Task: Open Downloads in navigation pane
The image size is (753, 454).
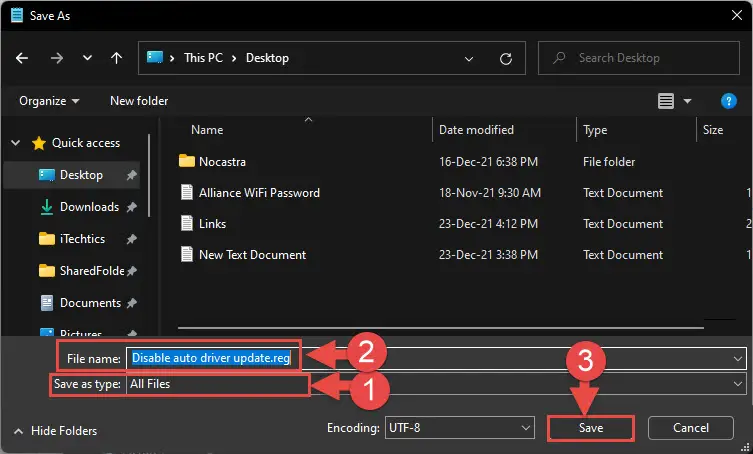Action: [x=89, y=207]
